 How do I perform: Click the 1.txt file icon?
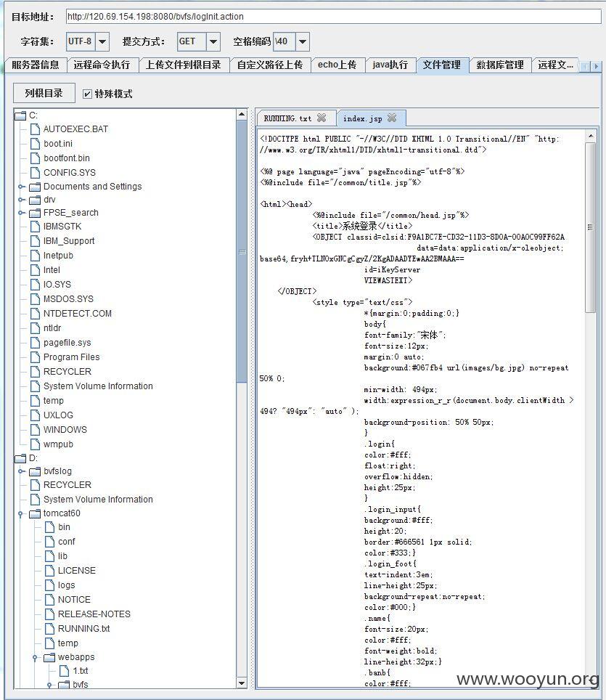tap(65, 670)
